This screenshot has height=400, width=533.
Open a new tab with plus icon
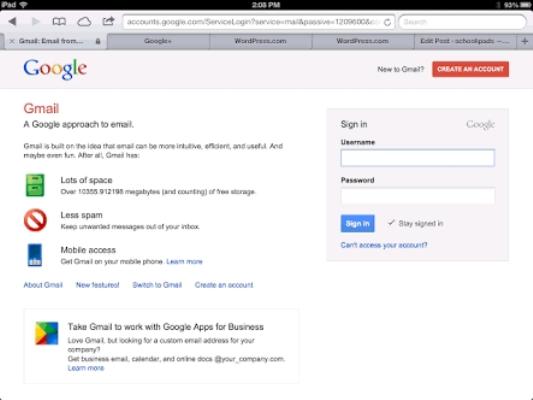(525, 41)
